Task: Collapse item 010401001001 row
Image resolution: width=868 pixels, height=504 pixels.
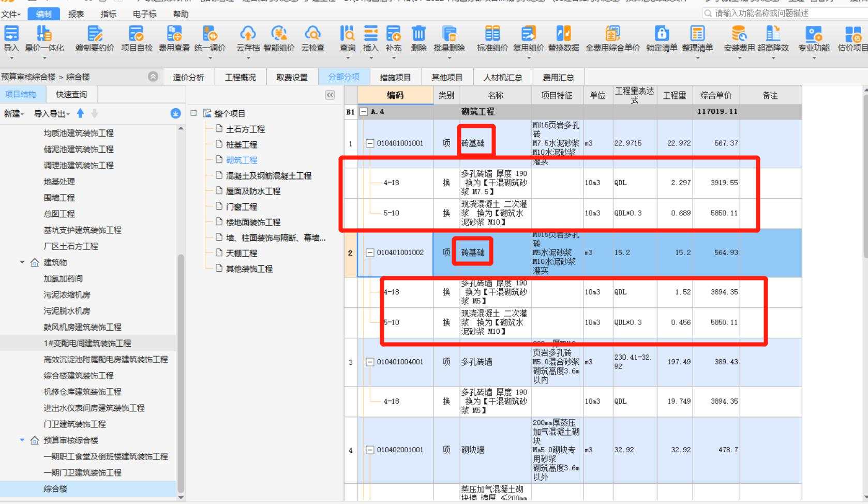Action: 370,143
